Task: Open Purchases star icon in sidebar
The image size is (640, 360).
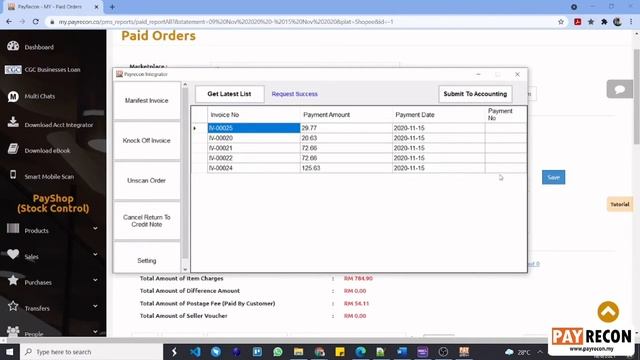Action: click(13, 280)
